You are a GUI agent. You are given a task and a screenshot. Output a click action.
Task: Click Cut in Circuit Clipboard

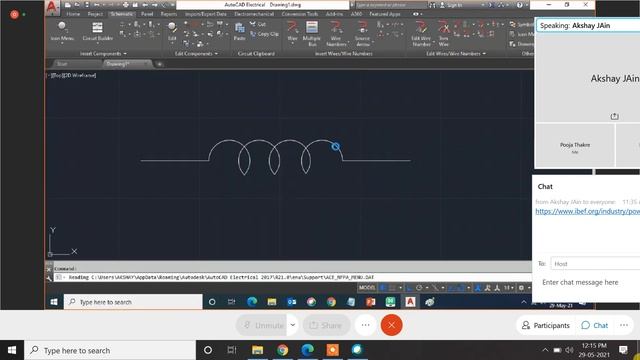(258, 24)
